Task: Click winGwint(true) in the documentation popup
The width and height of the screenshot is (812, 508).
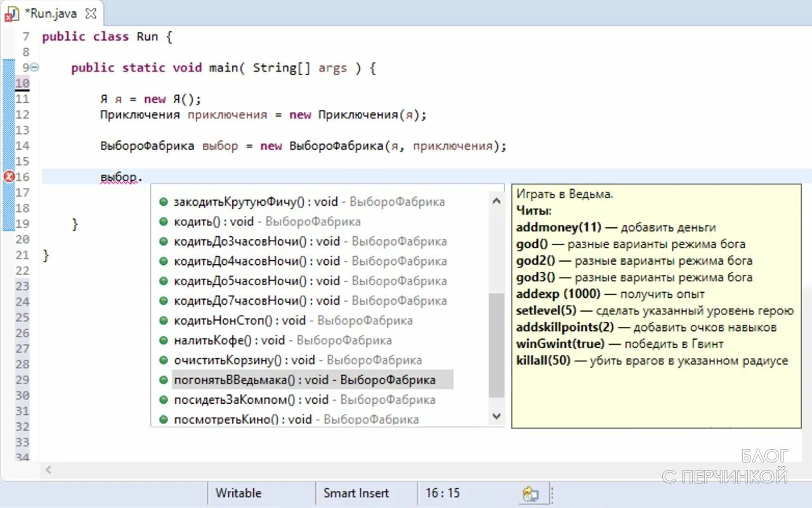Action: click(561, 344)
